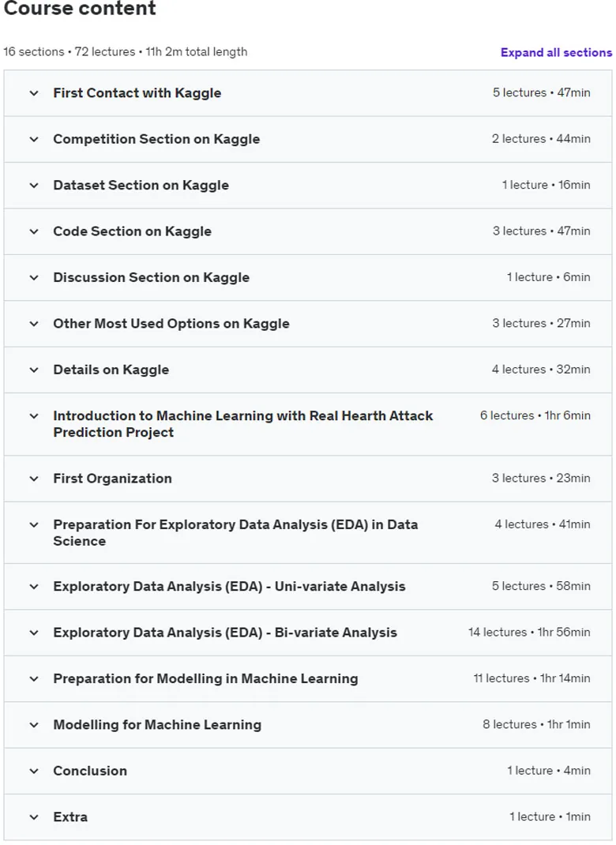Screen dimensions: 616x845
Task: Open Competition Section on Kaggle chevron
Action: point(34,139)
